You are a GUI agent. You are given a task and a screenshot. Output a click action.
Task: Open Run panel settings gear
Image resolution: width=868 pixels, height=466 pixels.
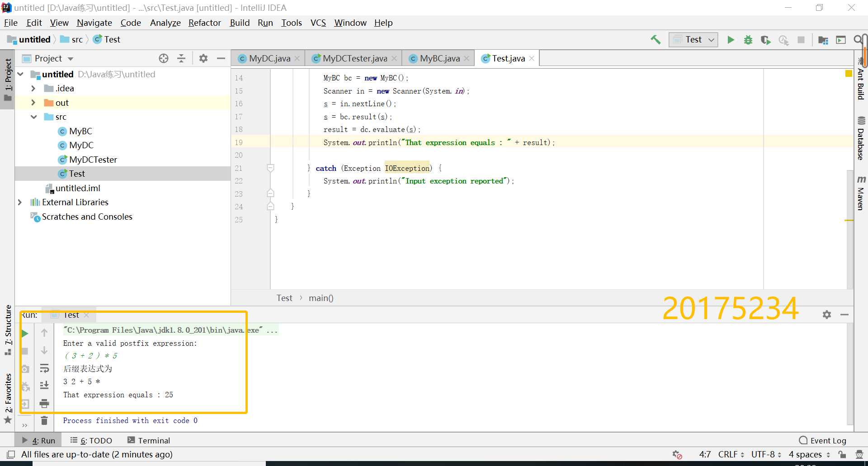coord(827,315)
